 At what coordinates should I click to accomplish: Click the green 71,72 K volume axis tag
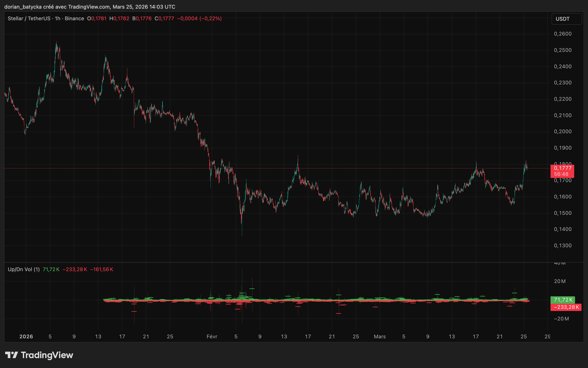click(563, 300)
